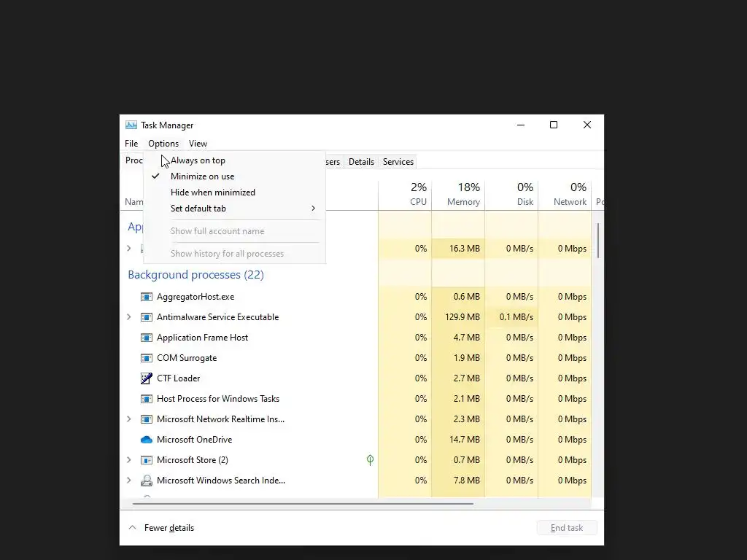Select the Background processes (22) heading
Viewport: 747px width, 560px height.
[196, 275]
